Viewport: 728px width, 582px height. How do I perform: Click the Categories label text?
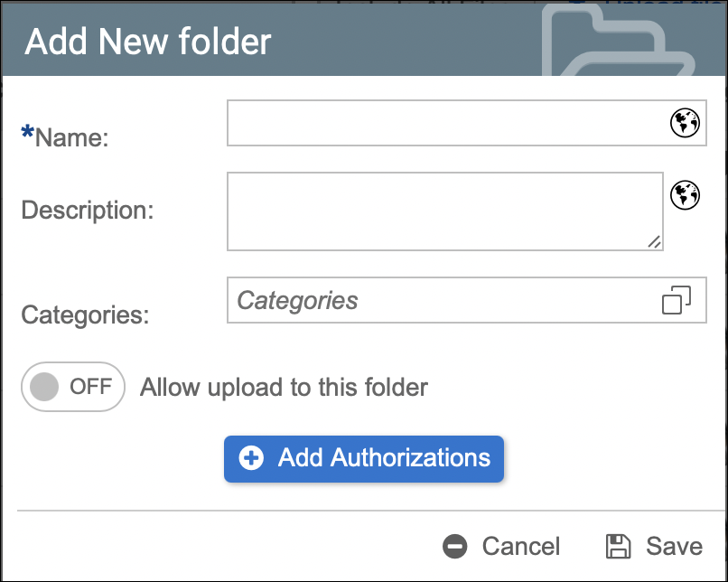pos(85,315)
